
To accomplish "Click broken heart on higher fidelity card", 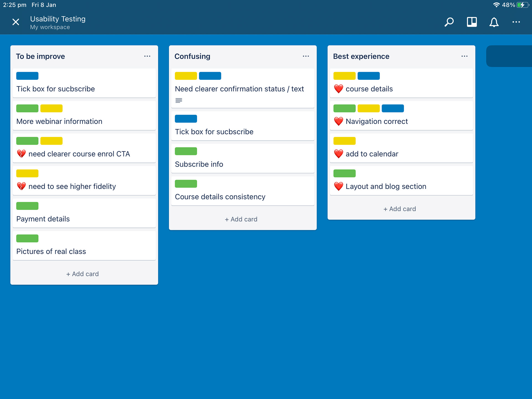I will 21,186.
